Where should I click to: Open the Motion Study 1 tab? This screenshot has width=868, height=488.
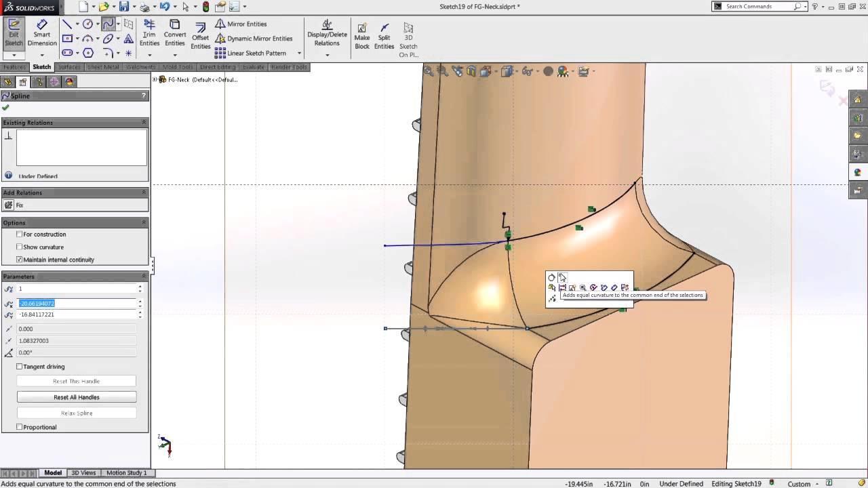click(x=126, y=472)
